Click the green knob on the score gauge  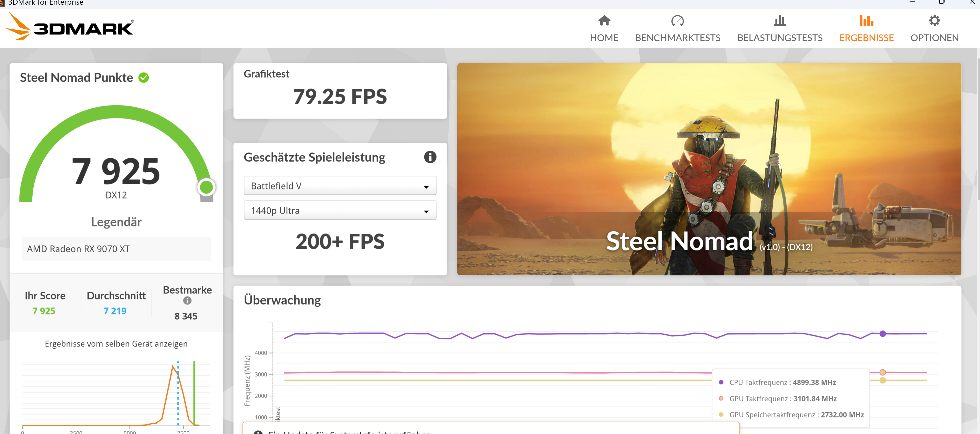click(x=206, y=187)
